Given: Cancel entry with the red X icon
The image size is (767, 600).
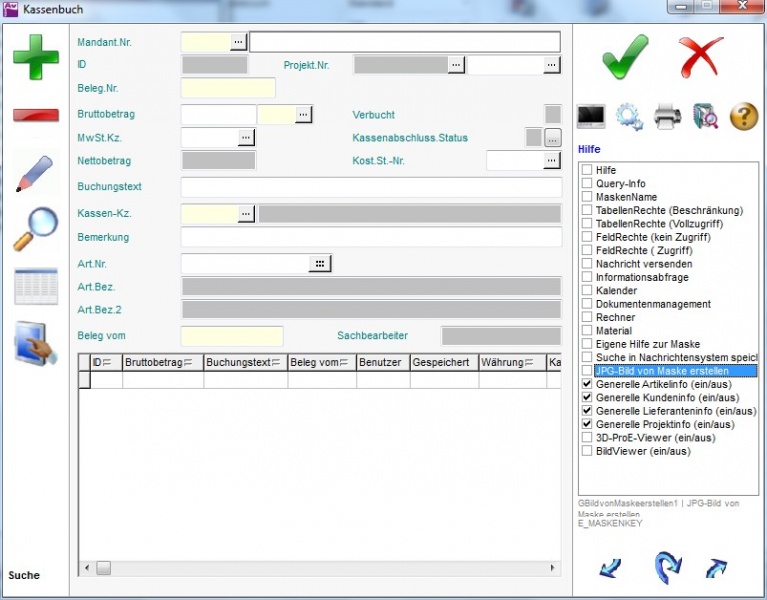Looking at the screenshot, I should click(701, 57).
